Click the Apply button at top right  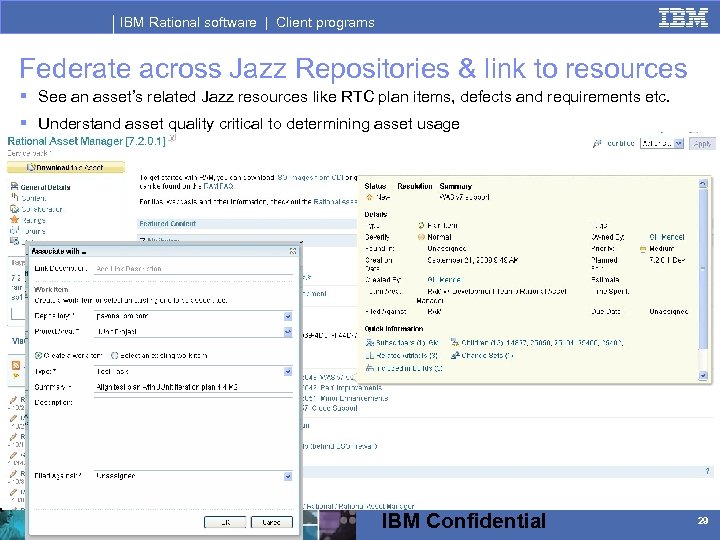point(702,144)
